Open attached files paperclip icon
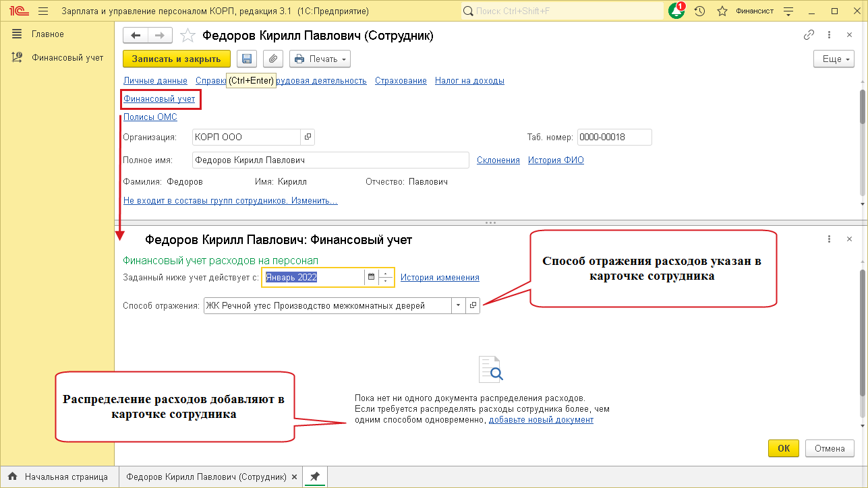The width and height of the screenshot is (868, 488). 272,59
